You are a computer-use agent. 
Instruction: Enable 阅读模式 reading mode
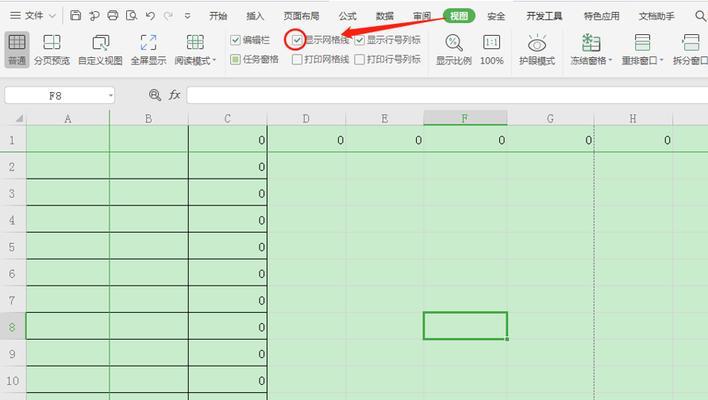point(193,50)
